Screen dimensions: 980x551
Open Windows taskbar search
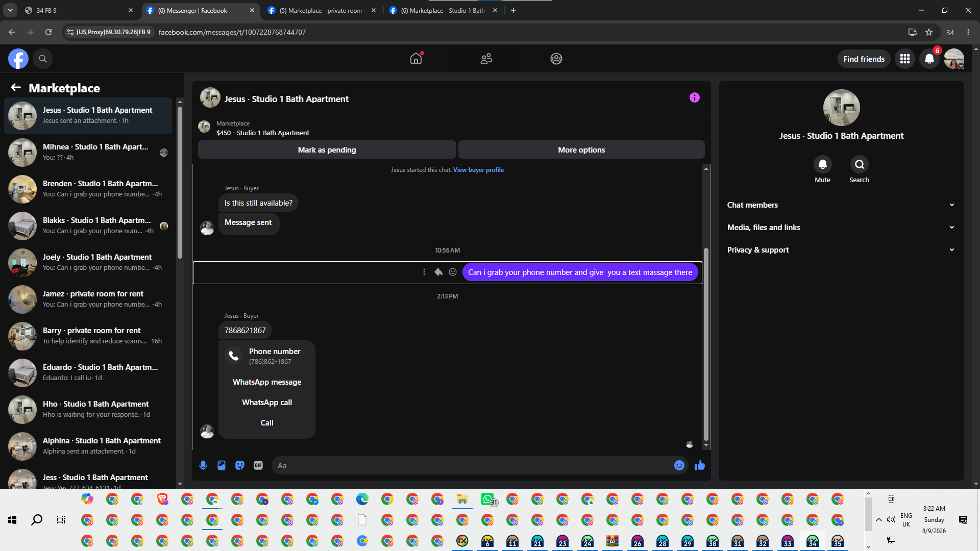(x=37, y=520)
